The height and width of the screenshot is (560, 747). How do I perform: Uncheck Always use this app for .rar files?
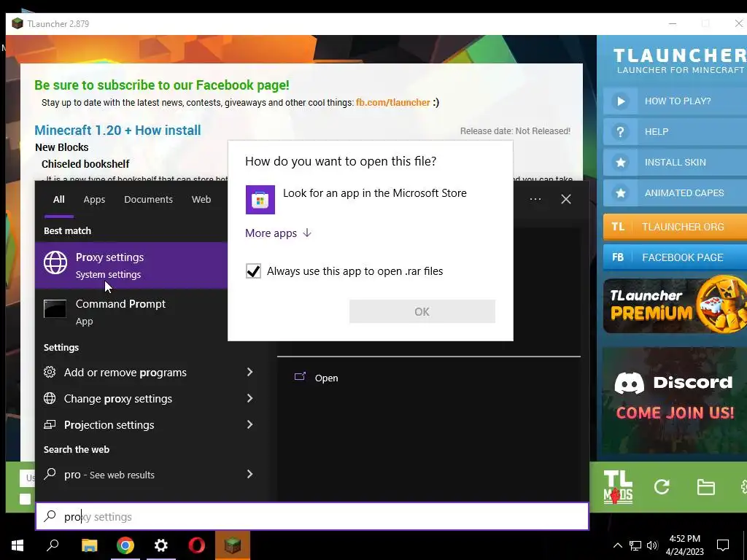[253, 271]
